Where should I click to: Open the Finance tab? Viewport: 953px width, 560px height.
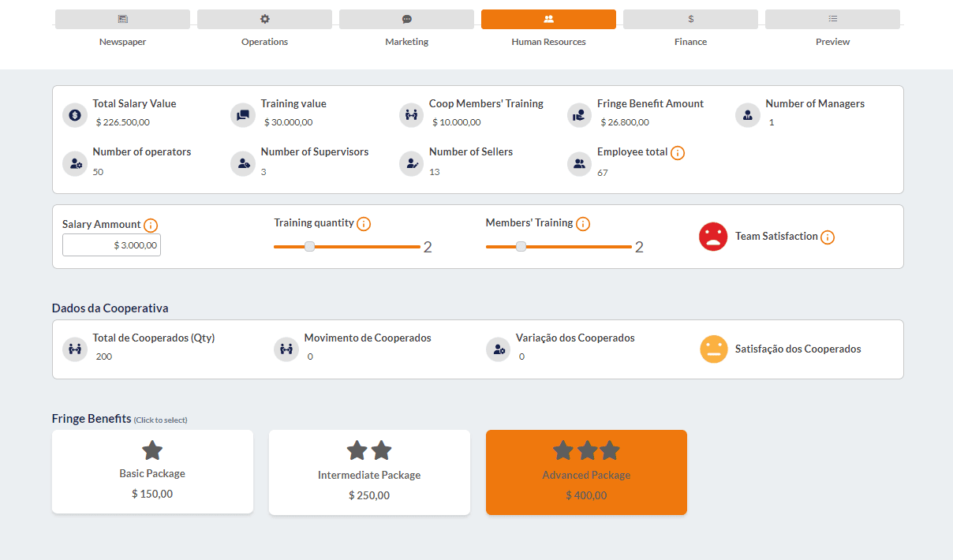click(x=690, y=20)
